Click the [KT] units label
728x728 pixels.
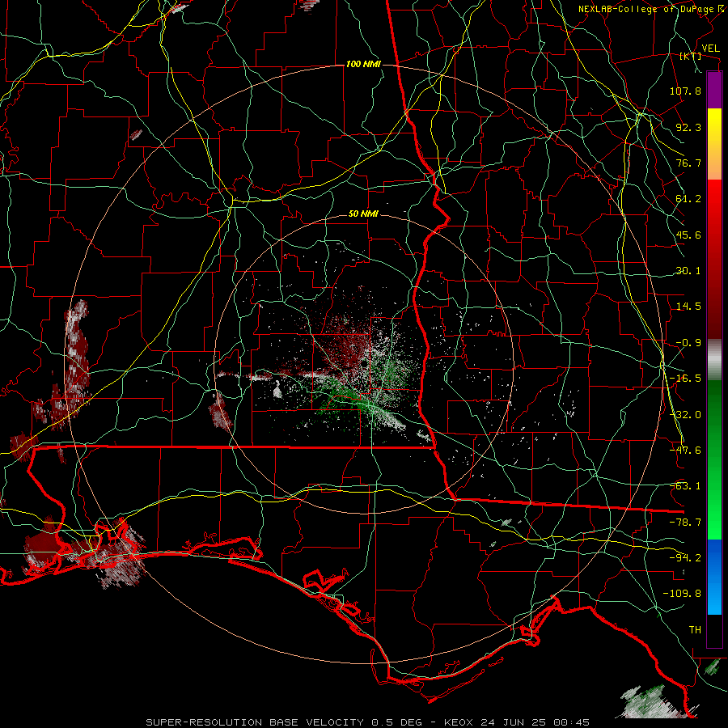point(691,56)
